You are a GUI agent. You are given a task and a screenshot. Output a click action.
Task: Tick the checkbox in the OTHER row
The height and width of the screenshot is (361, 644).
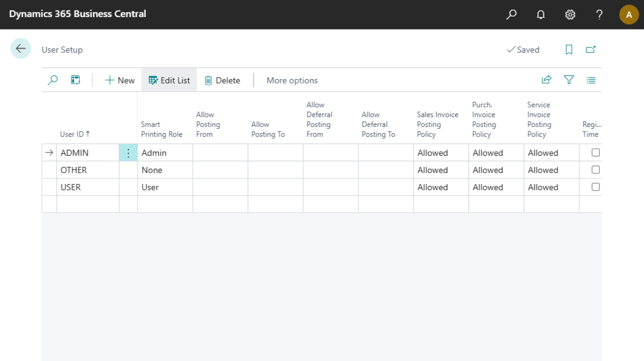pyautogui.click(x=595, y=169)
